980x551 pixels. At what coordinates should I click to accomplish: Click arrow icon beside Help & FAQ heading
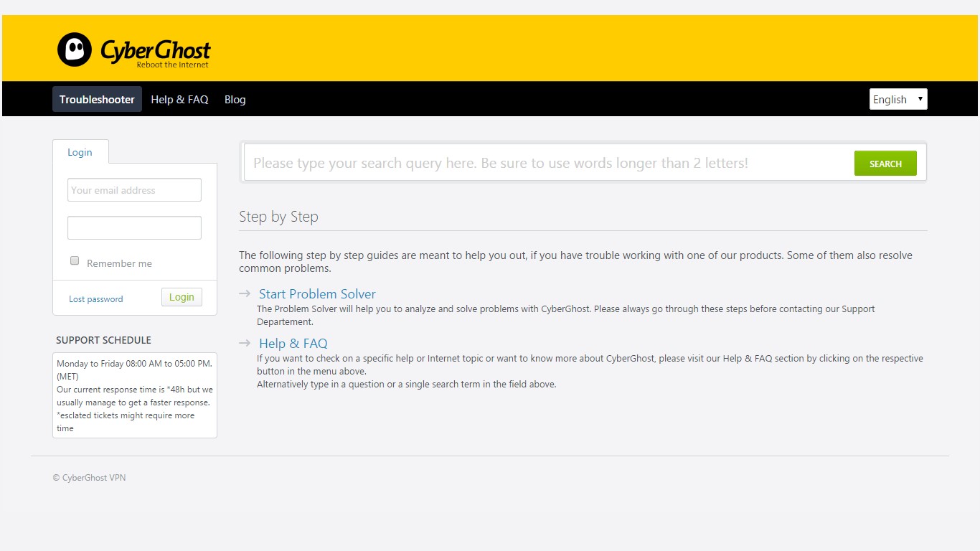pos(245,343)
